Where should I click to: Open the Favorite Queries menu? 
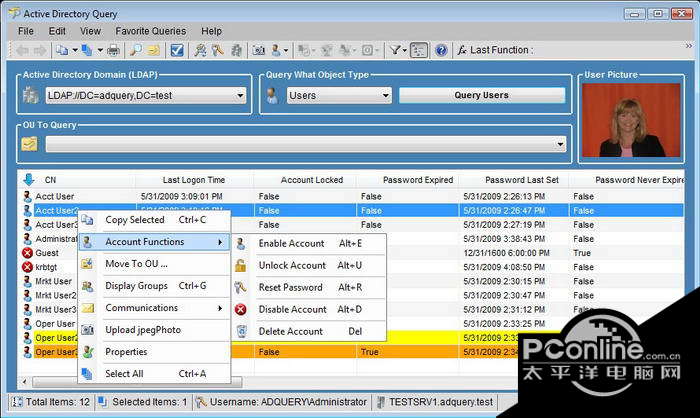(150, 31)
